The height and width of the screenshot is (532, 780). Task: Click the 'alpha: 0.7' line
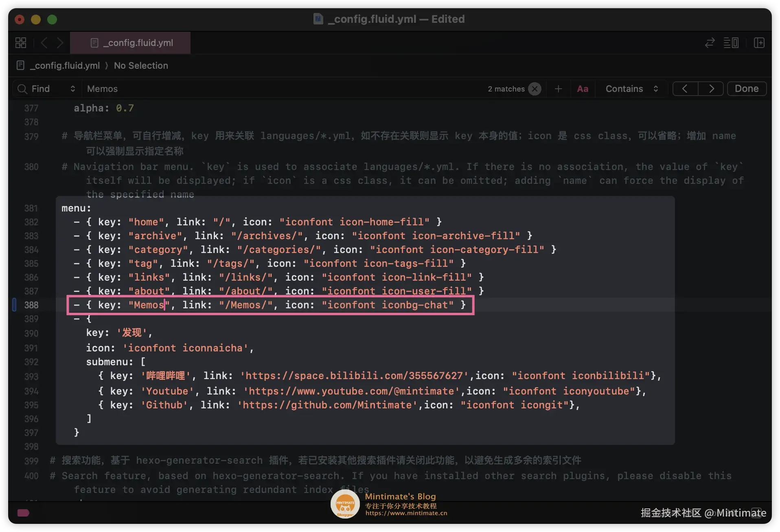[x=104, y=108]
